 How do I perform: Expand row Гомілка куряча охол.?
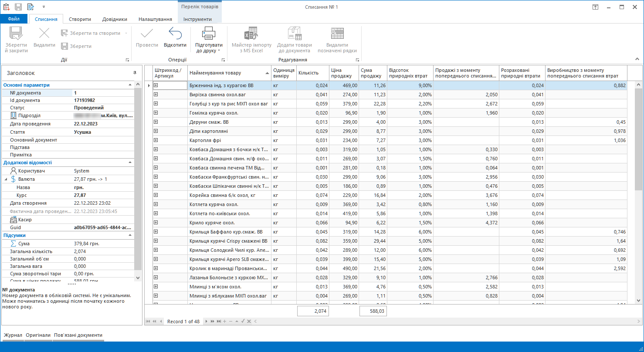point(156,112)
